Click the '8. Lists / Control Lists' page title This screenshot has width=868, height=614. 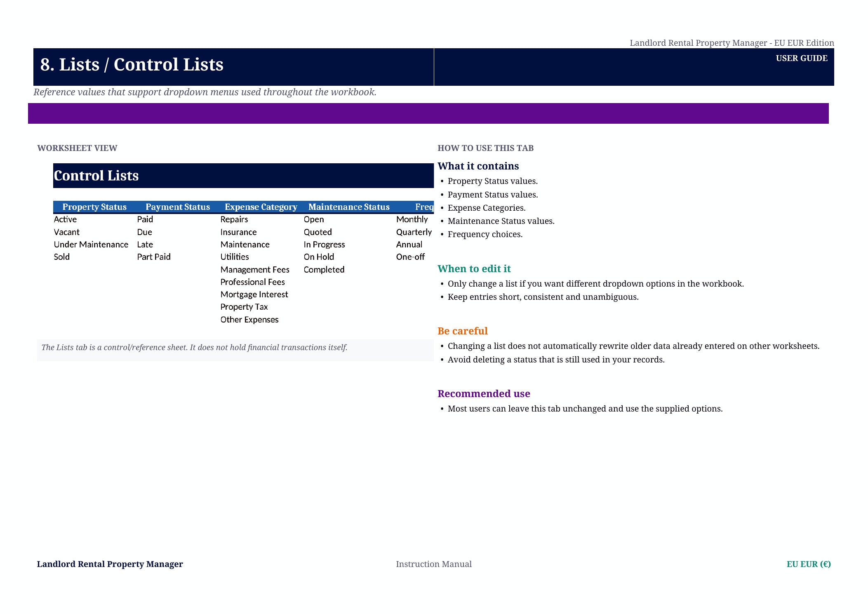tap(132, 65)
